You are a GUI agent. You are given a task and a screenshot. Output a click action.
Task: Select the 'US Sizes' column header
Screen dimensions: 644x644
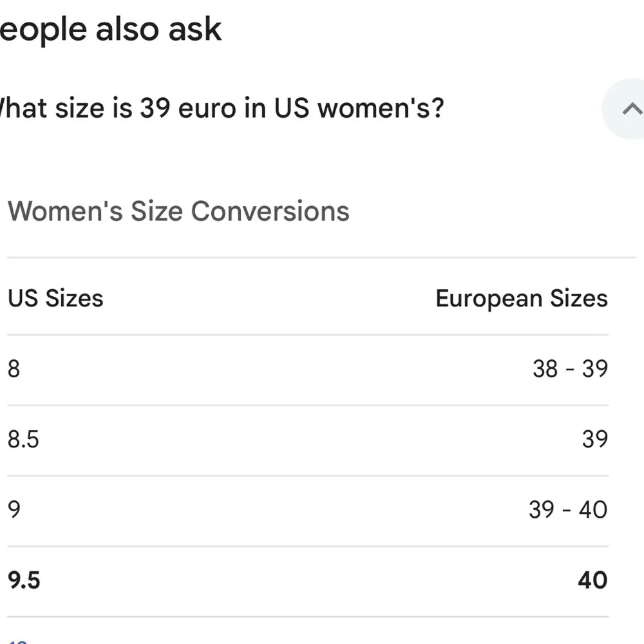(x=55, y=298)
